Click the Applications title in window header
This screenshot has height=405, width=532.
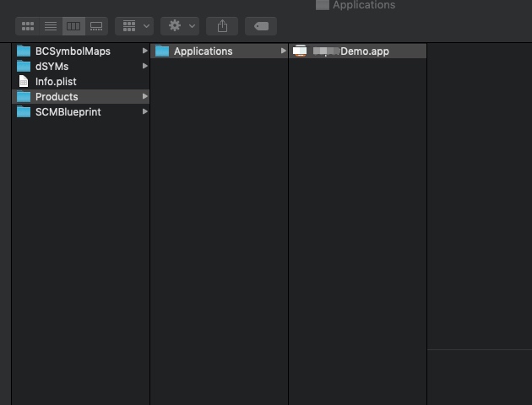click(363, 5)
